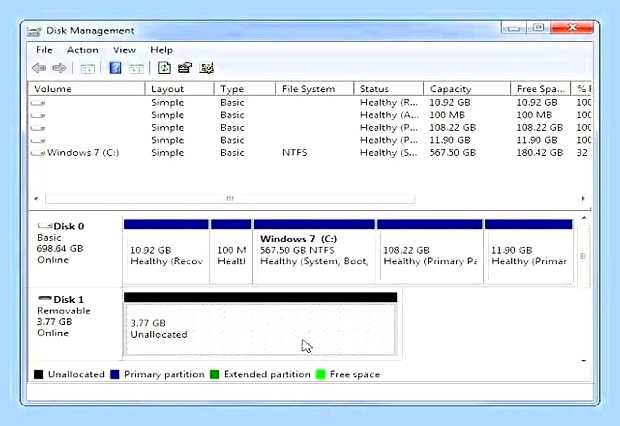620x426 pixels.
Task: Click left arrow of volume list scrollbar
Action: [x=36, y=199]
